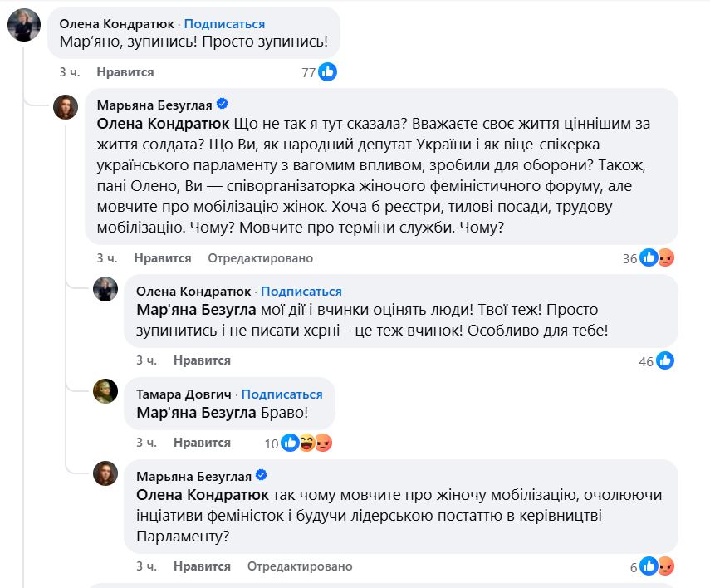This screenshot has height=588, width=710.
Task: Click mention 'Мар'яна Безугла' in the Браво reply
Action: pyautogui.click(x=195, y=413)
